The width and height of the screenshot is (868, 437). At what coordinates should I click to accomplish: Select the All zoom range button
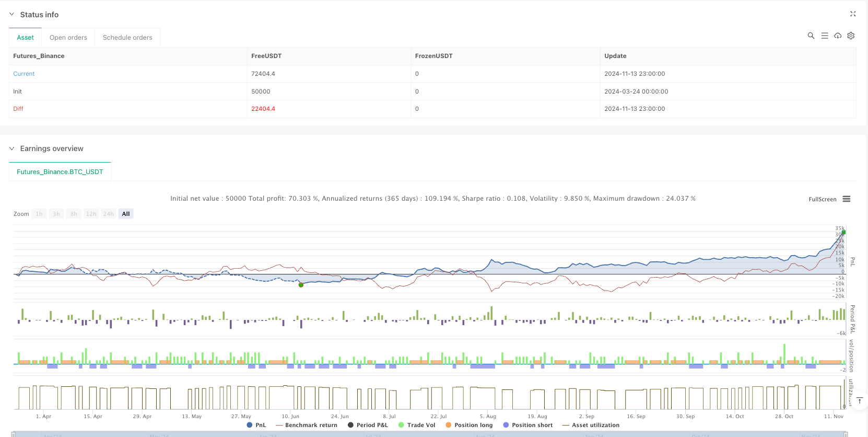126,214
